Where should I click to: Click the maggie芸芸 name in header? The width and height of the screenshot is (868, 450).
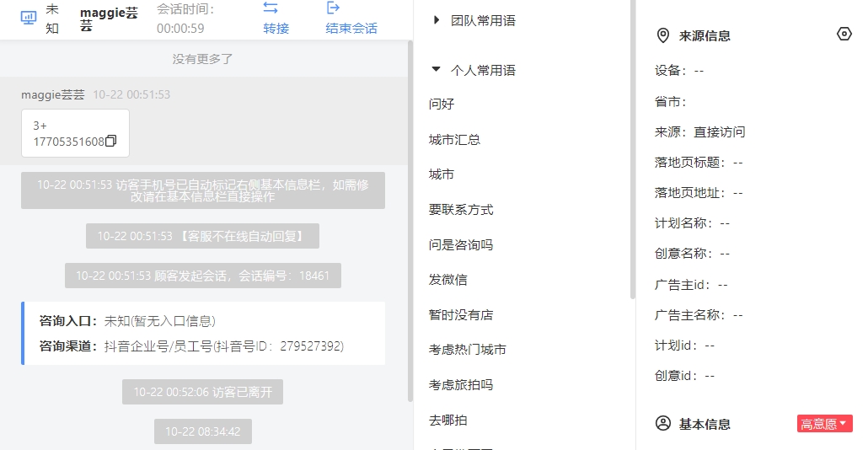(109, 19)
